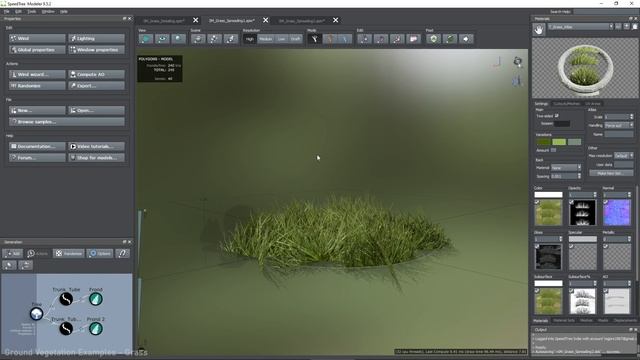Open the File menu
Screen dimensions: 640x360
pyautogui.click(x=7, y=11)
